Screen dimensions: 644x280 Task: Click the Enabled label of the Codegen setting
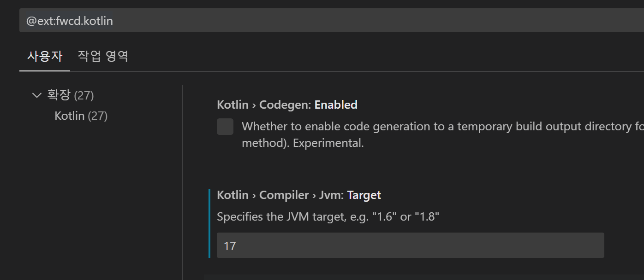336,105
